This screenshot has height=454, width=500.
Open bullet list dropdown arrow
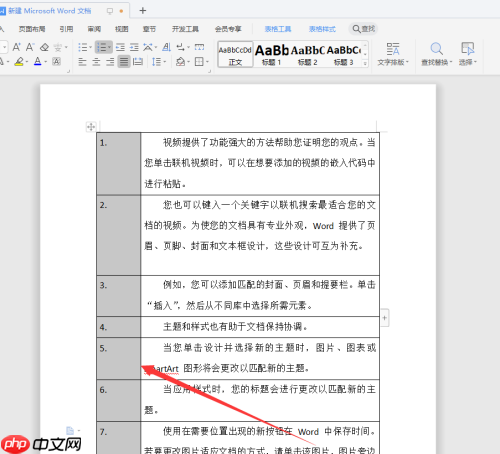(x=90, y=48)
